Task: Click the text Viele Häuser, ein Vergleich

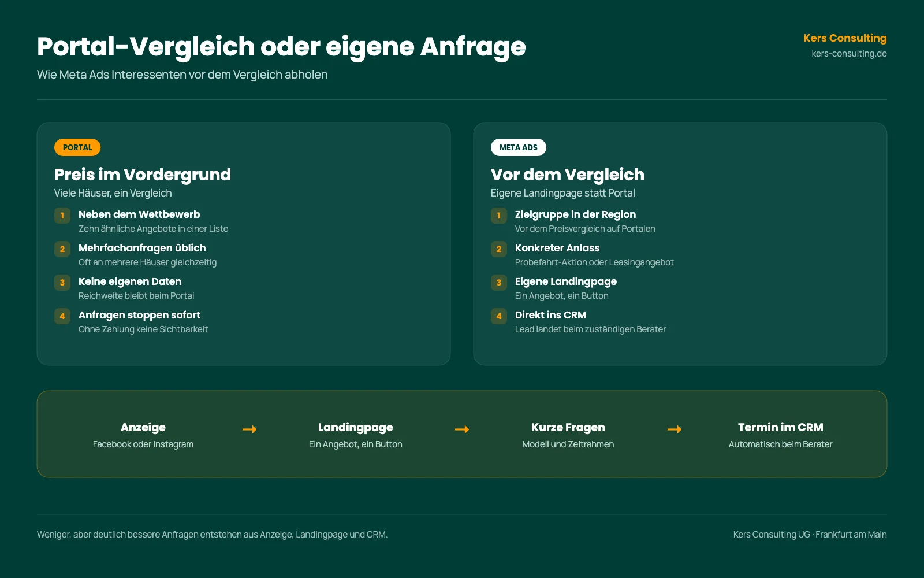Action: click(x=113, y=193)
